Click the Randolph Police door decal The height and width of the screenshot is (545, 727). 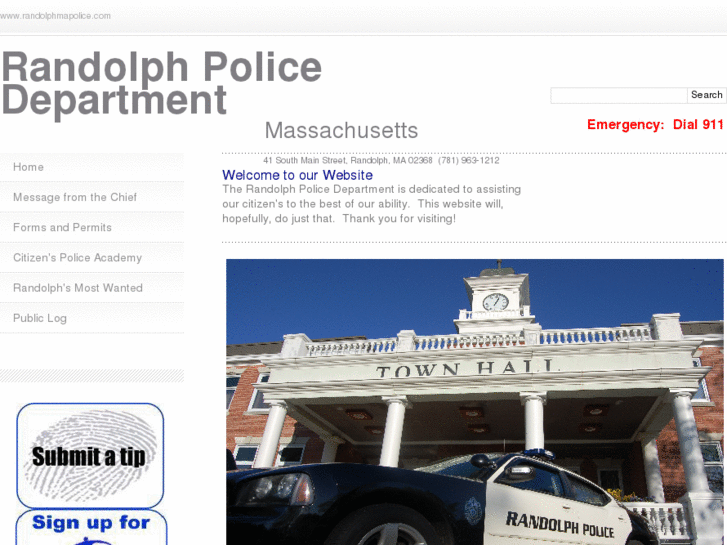point(560,525)
